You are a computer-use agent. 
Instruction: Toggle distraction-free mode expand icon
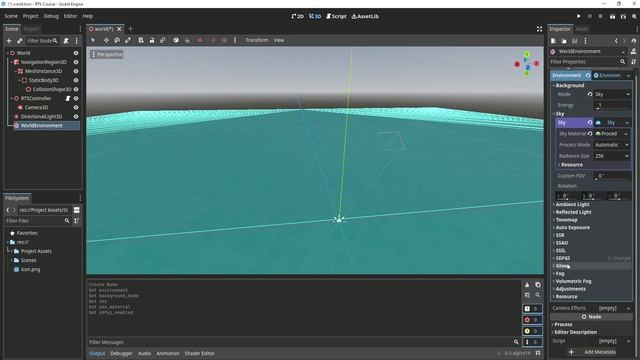coord(540,29)
